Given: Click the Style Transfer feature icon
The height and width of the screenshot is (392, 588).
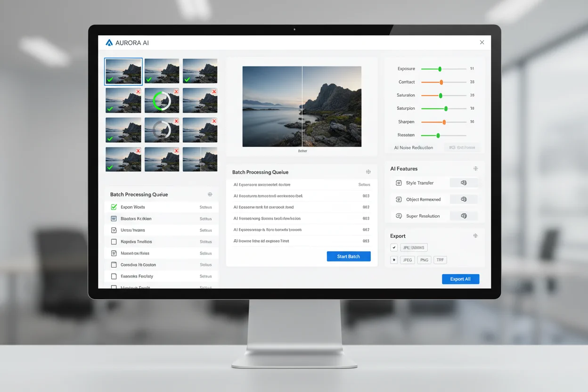Looking at the screenshot, I should 399,183.
